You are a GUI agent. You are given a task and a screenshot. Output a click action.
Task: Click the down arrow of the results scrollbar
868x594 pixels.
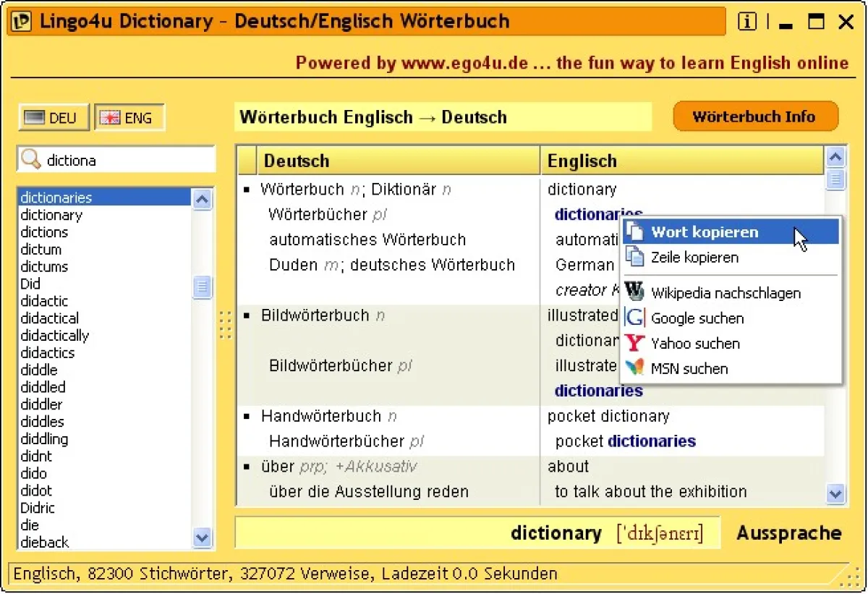[x=835, y=495]
